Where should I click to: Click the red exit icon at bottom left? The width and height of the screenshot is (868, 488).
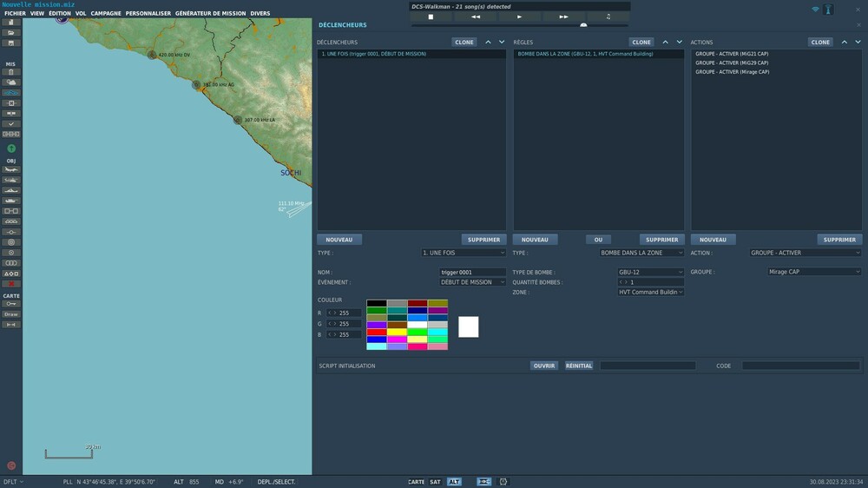point(11,465)
